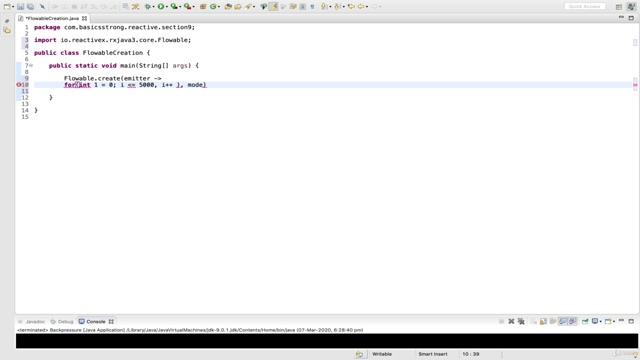This screenshot has width=640, height=360.
Task: Switch to the Javadoc tab
Action: [32, 322]
